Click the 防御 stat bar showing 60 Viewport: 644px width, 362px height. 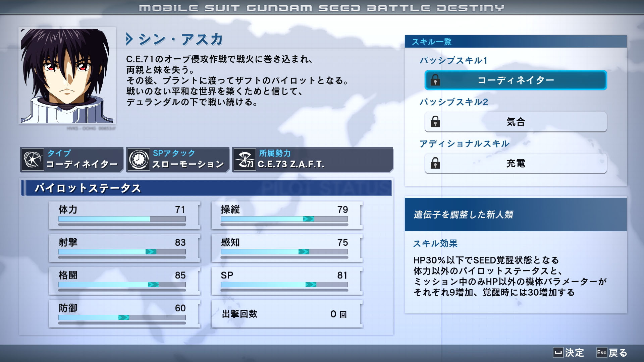pyautogui.click(x=122, y=317)
